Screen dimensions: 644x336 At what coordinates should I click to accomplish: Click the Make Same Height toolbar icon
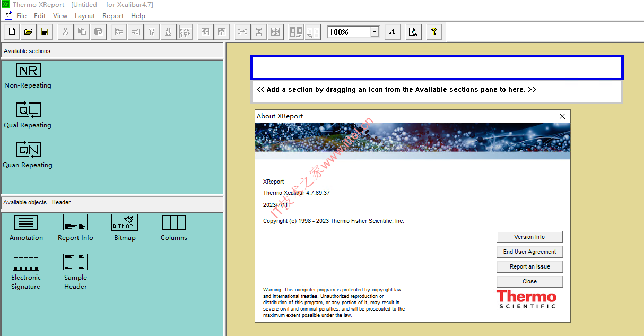259,32
